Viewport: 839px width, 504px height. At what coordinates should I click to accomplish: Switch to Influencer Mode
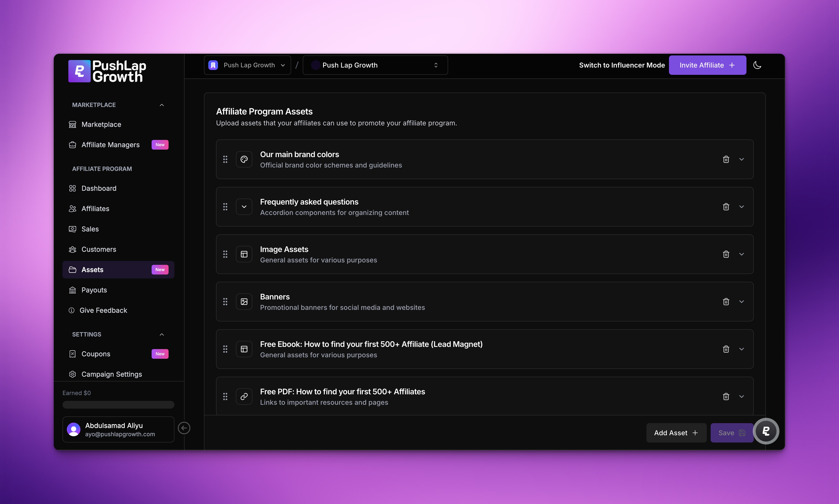pyautogui.click(x=621, y=65)
